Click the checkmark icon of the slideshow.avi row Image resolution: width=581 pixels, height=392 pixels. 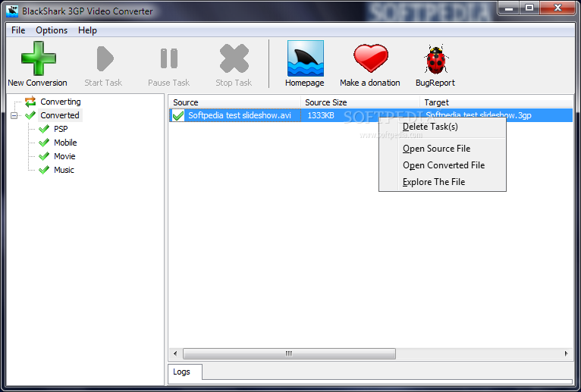tap(178, 115)
